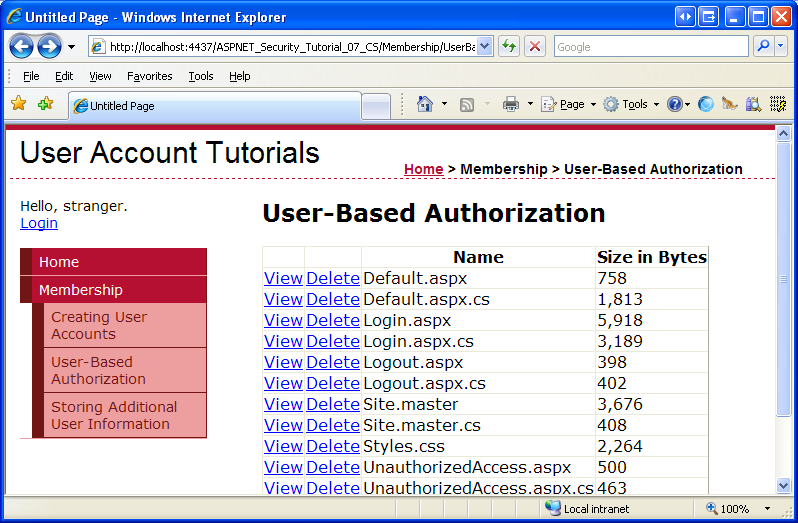Viewport: 798px width, 523px height.
Task: Click the vertical scrollbar thumb
Action: 783,279
